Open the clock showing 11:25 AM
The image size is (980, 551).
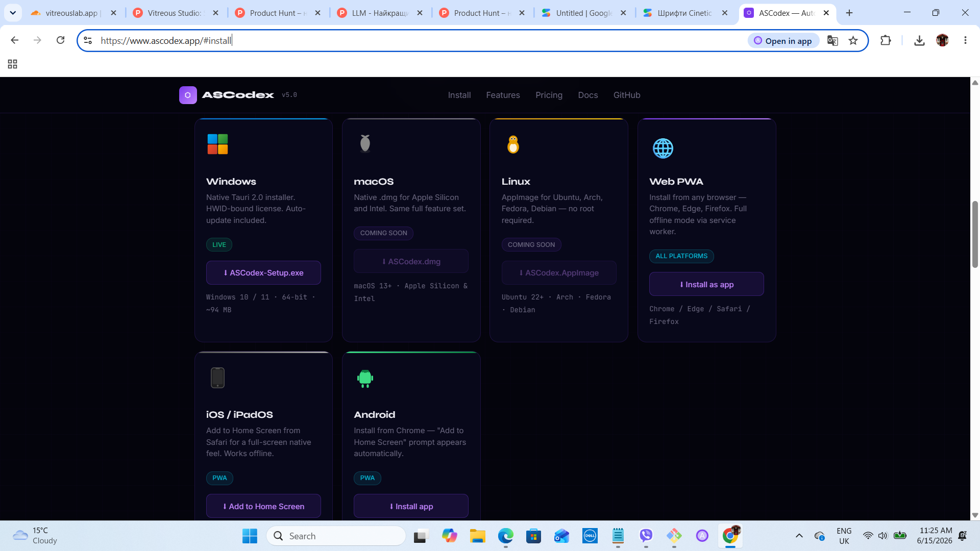(x=935, y=536)
